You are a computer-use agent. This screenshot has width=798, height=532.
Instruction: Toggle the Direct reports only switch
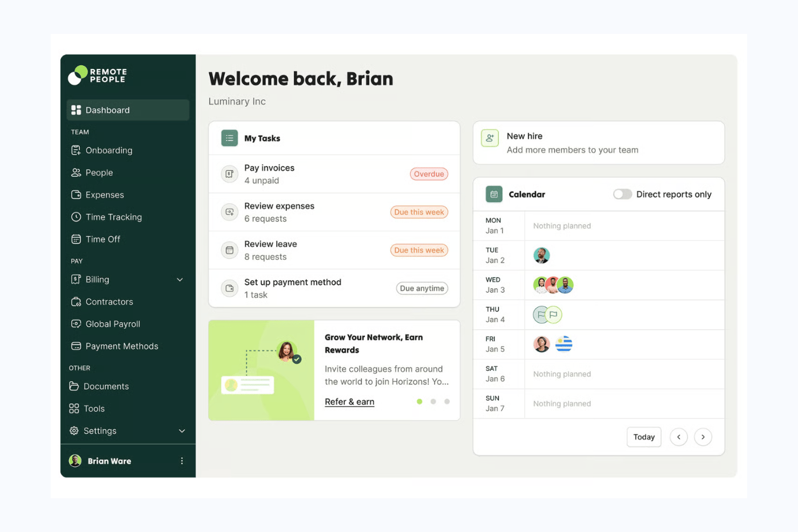click(622, 194)
